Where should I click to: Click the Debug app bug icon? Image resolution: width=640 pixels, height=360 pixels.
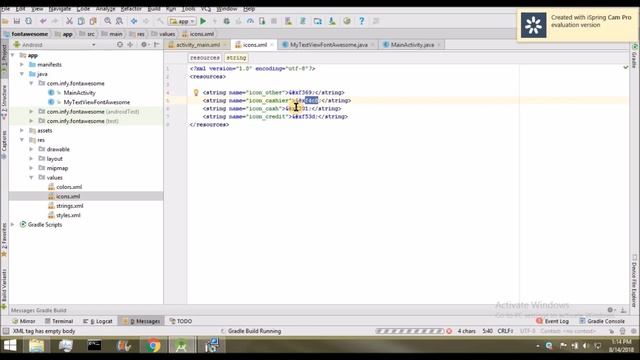click(227, 21)
